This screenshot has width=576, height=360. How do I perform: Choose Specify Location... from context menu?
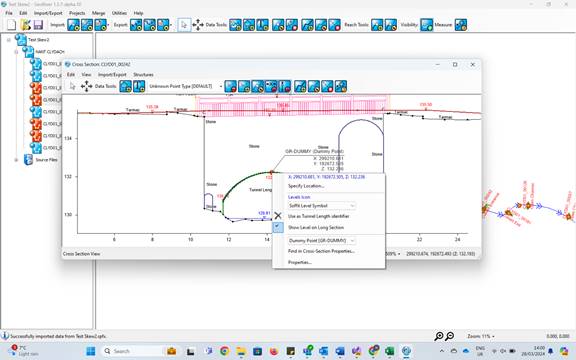pos(306,186)
